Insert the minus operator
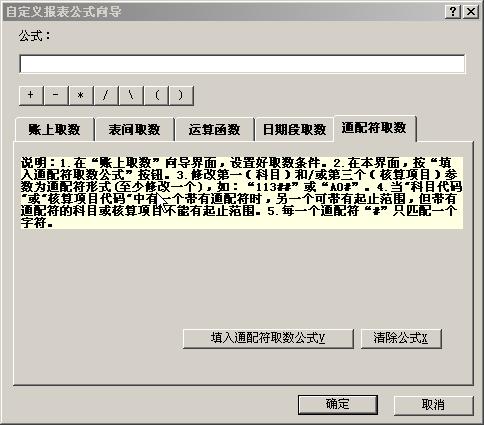Screen dimensions: 484x425 coord(56,95)
